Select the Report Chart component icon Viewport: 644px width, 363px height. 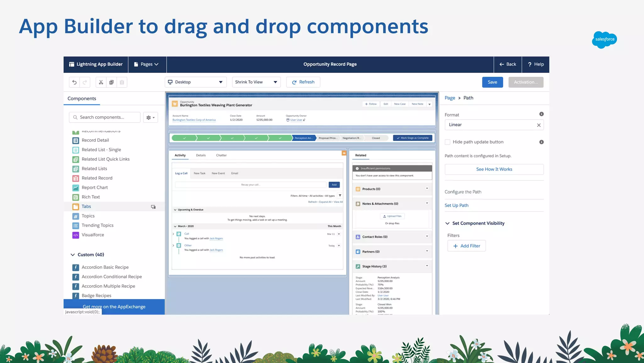pos(76,188)
